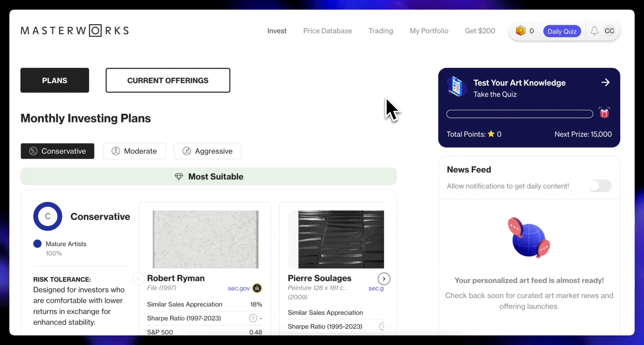Open the CC account avatar
The image size is (644, 345).
(x=609, y=31)
